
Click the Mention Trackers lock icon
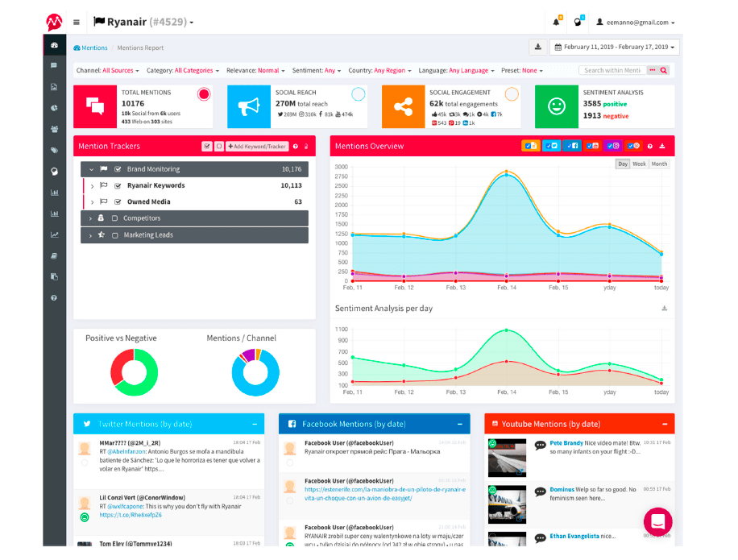306,147
